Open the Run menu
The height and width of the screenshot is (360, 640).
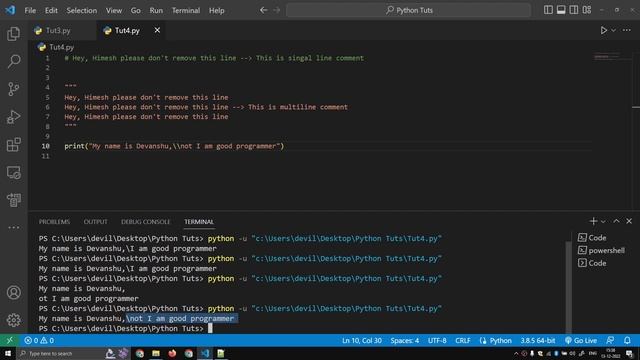coord(156,10)
